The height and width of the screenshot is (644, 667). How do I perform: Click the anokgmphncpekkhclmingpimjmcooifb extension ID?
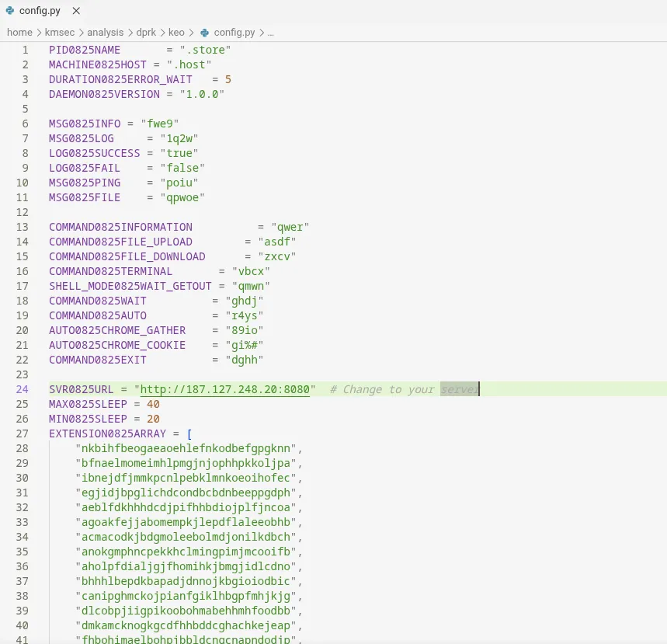[186, 552]
